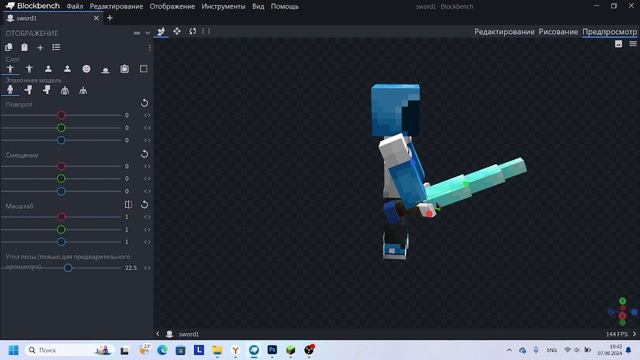
Task: Reset the Смещение translation values
Action: point(144,153)
